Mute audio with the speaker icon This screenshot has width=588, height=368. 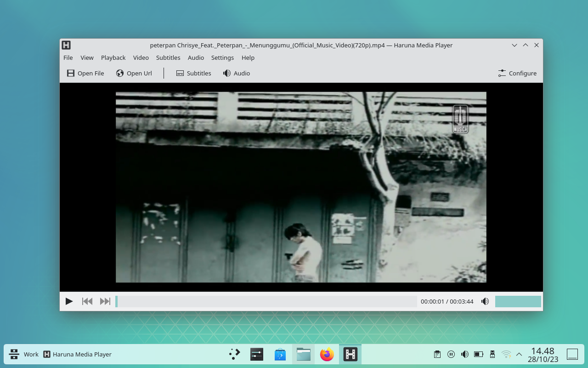point(485,301)
